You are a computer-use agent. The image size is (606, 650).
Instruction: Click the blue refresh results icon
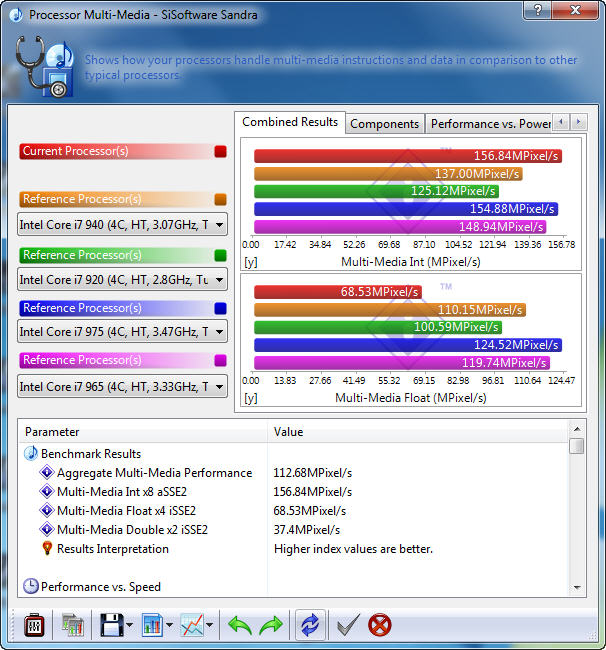(x=310, y=625)
